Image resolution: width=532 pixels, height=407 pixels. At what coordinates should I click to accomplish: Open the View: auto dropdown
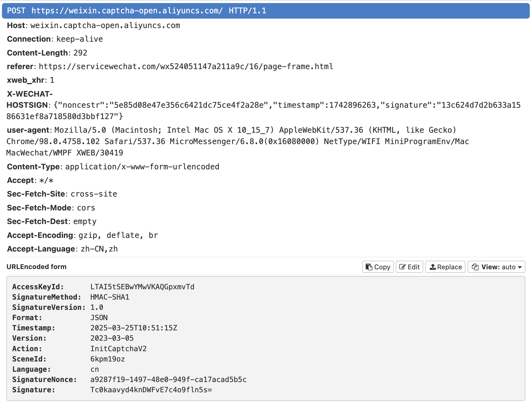tap(496, 267)
